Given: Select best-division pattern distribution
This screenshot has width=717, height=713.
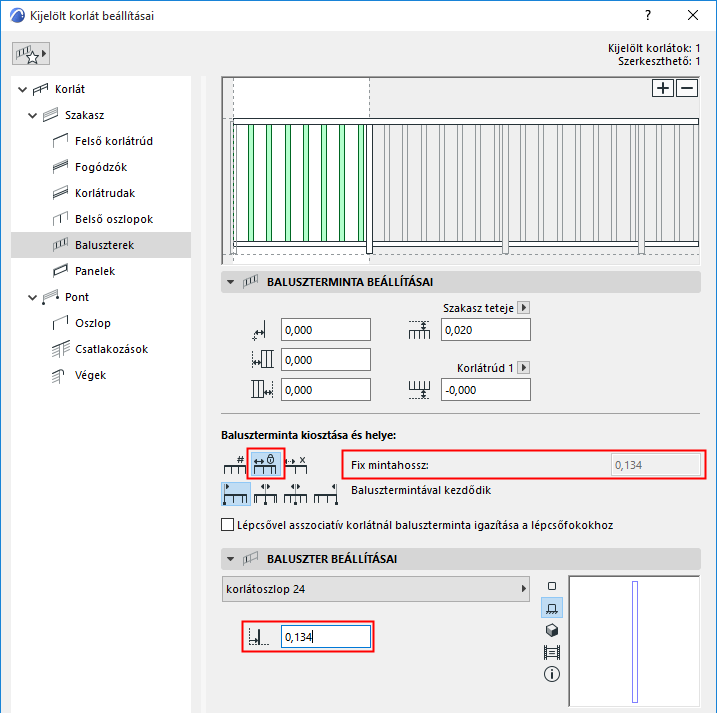Looking at the screenshot, I should coord(296,464).
